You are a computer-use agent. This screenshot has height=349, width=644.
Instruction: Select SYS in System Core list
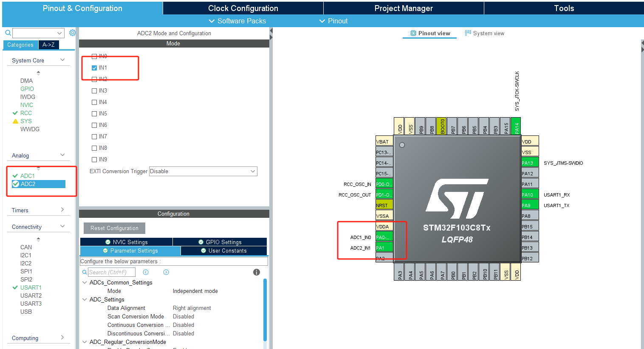(26, 121)
